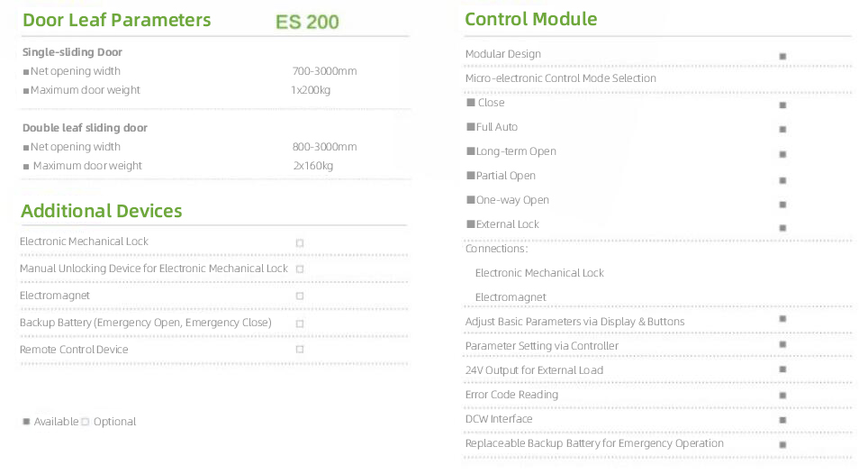
Task: Toggle the Manual Unlocking Device optional checkbox
Action: point(300,269)
